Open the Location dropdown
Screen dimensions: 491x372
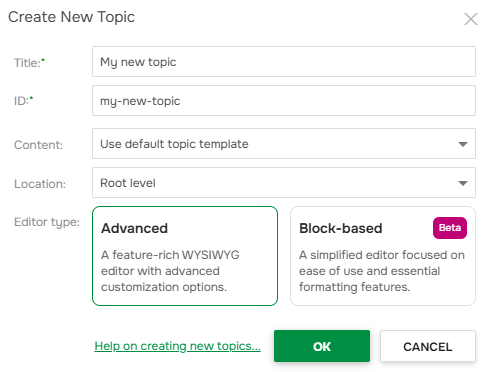click(x=284, y=183)
